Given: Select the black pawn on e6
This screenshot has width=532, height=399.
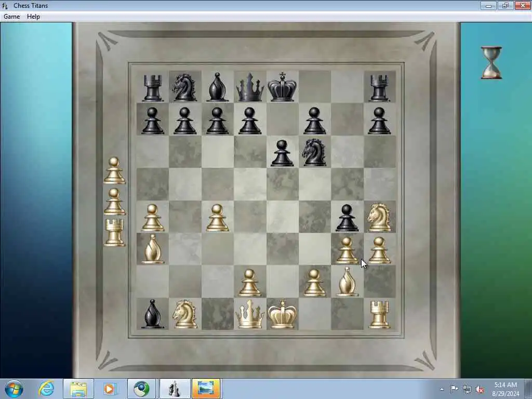Looking at the screenshot, I should 282,153.
